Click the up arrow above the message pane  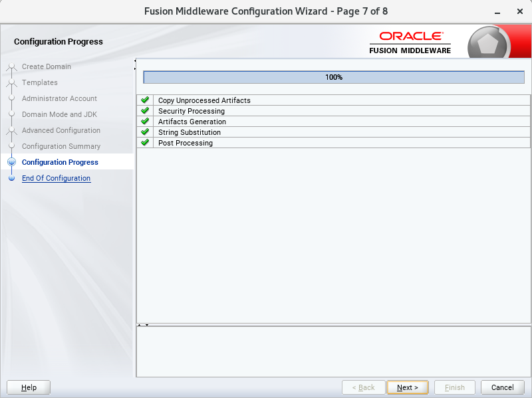(x=140, y=325)
